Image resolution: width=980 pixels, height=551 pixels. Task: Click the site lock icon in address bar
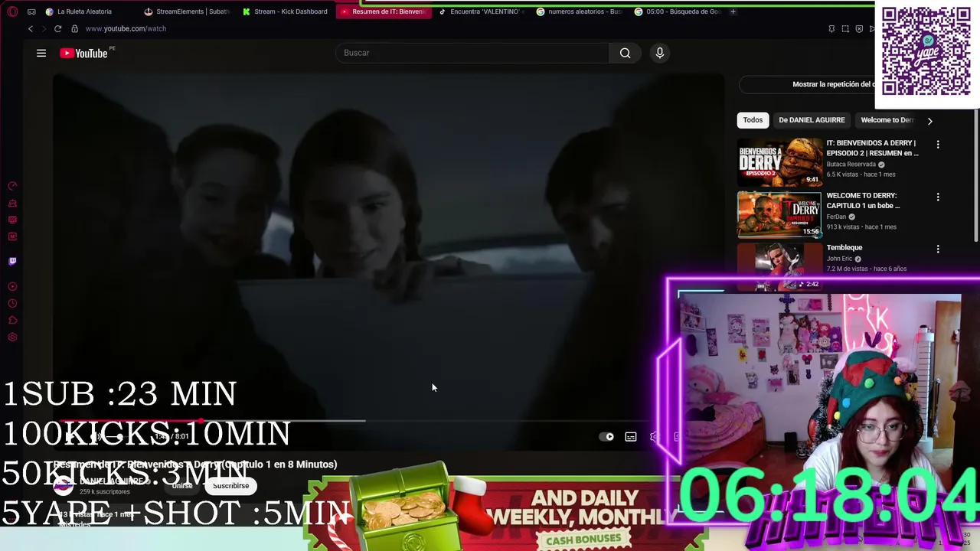point(74,28)
